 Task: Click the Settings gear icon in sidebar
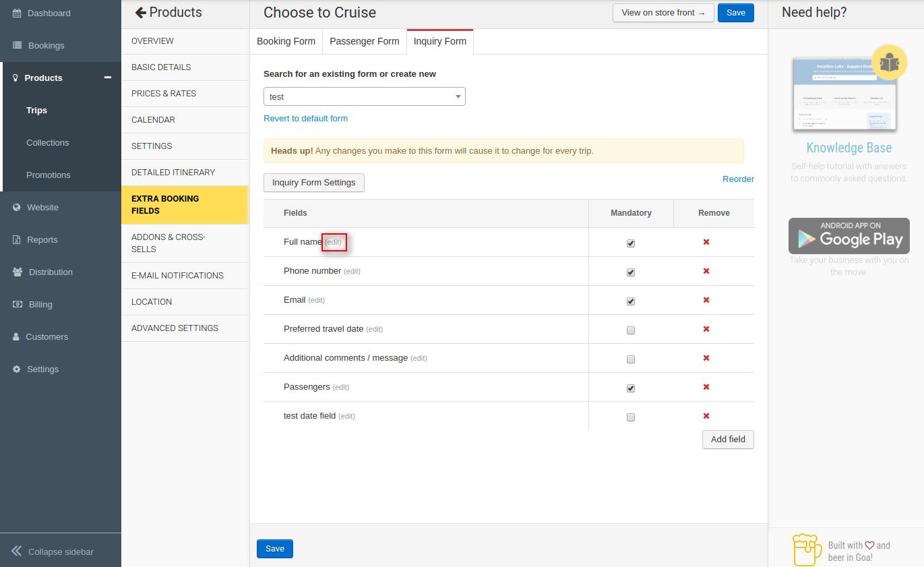(x=17, y=369)
